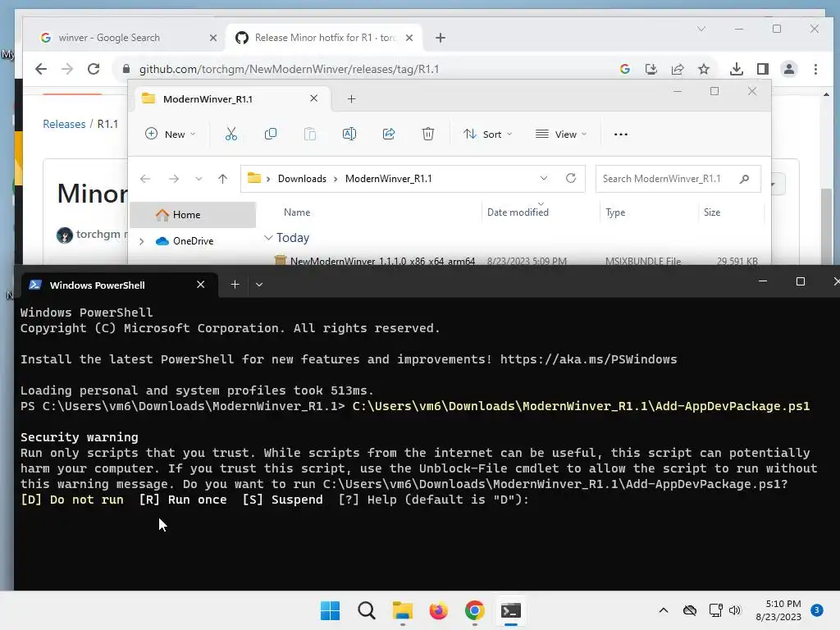Click the Delete trash icon in File Explorer
The height and width of the screenshot is (630, 840).
(x=428, y=134)
